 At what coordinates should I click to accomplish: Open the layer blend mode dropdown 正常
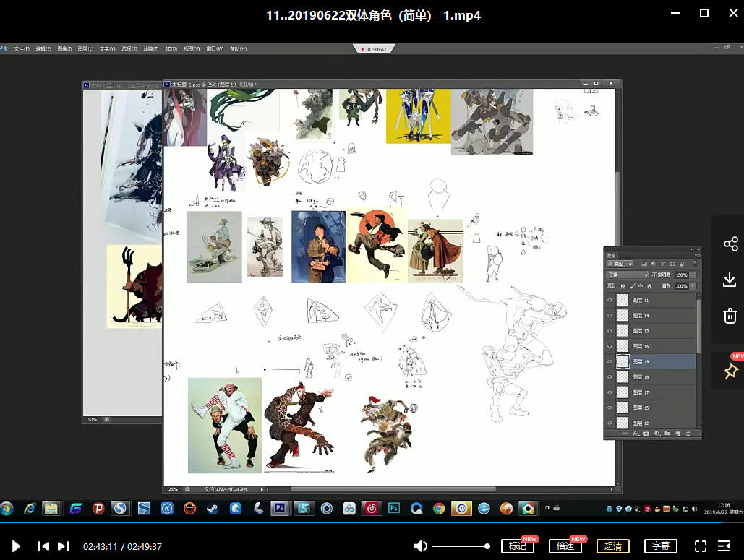pyautogui.click(x=627, y=275)
